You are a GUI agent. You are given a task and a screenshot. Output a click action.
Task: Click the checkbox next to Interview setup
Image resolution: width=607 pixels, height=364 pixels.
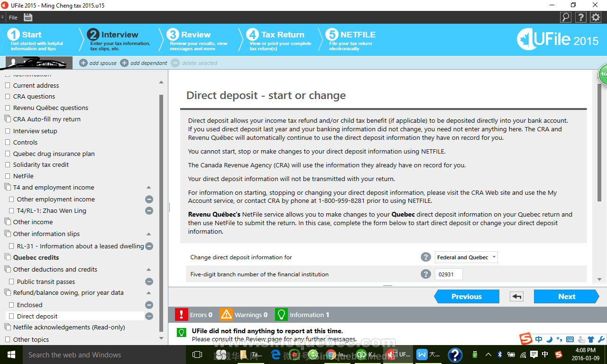(8, 131)
